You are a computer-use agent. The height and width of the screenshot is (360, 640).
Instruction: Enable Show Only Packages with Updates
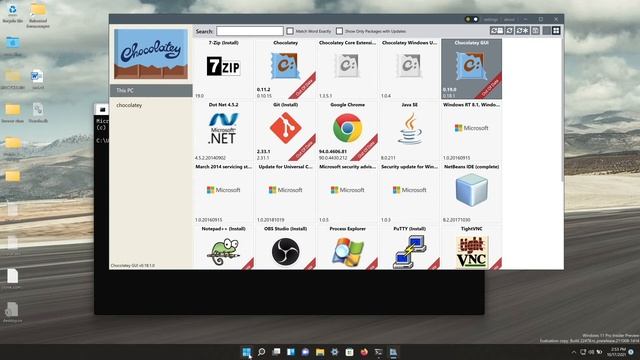point(339,31)
